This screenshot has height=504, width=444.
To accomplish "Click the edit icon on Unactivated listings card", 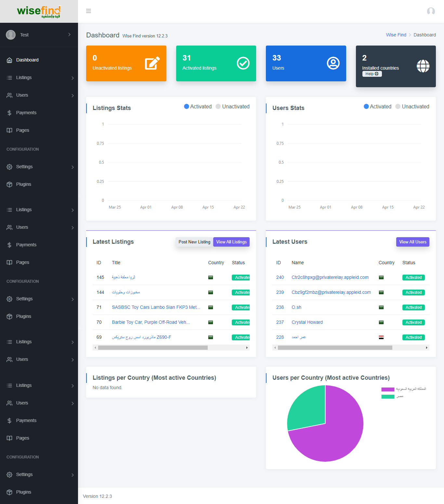I will (x=152, y=63).
